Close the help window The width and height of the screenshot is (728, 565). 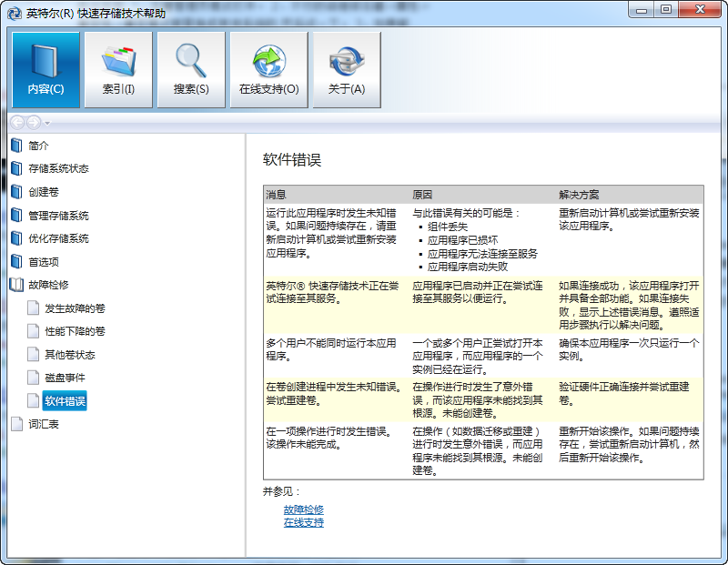pyautogui.click(x=700, y=10)
